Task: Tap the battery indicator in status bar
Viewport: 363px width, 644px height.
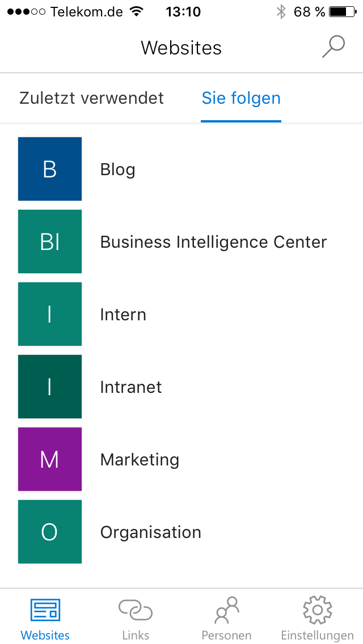Action: point(343,12)
